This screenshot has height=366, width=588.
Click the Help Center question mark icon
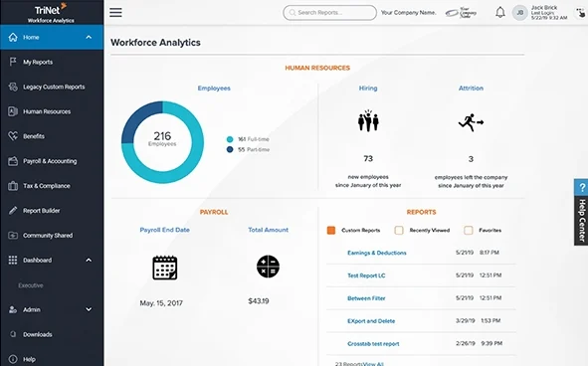coord(582,187)
